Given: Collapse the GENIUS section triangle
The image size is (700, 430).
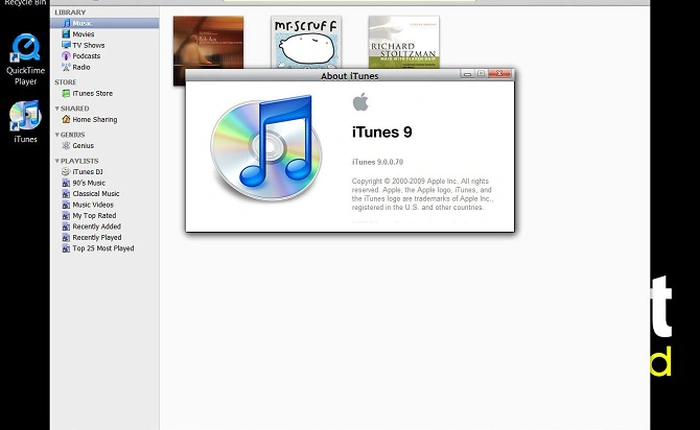Looking at the screenshot, I should click(x=57, y=134).
